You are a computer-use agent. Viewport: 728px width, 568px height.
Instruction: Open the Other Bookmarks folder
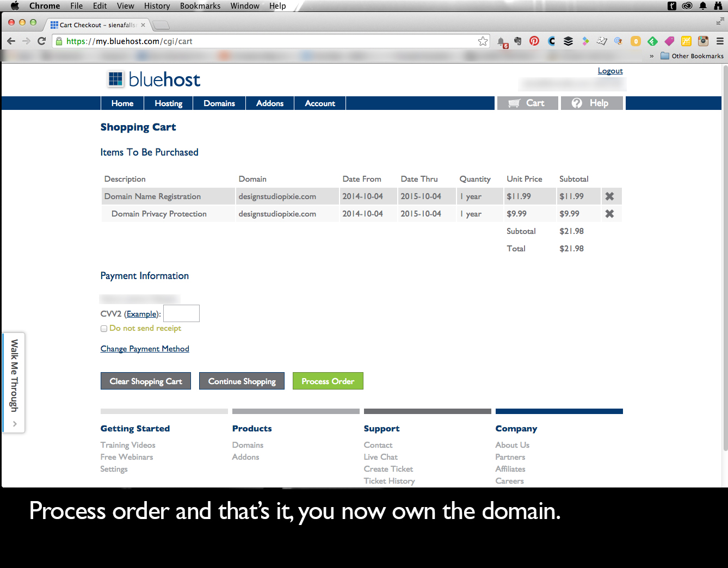[x=692, y=56]
